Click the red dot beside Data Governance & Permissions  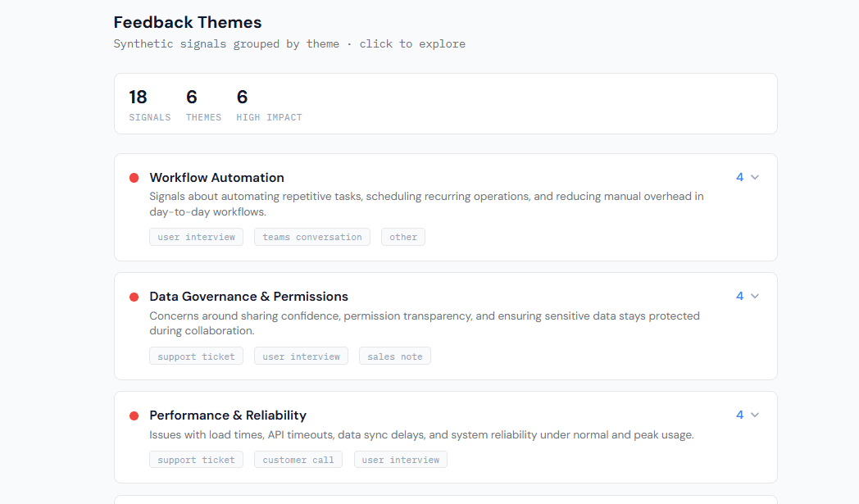[134, 297]
